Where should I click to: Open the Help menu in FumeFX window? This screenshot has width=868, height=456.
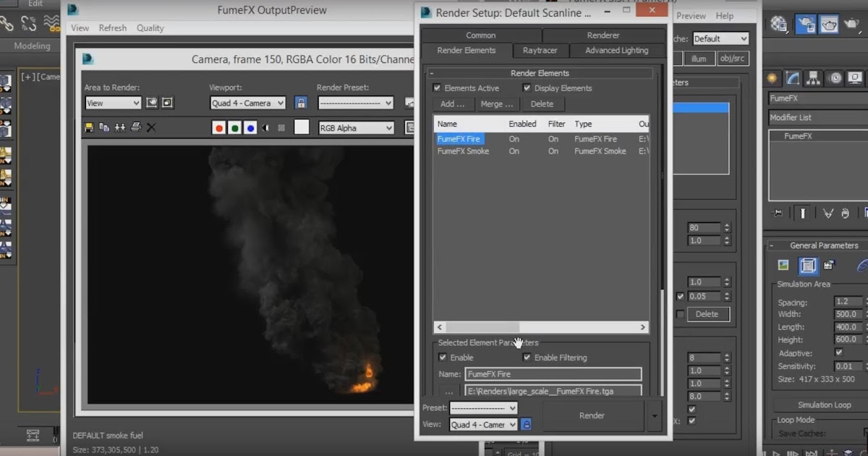pos(724,15)
